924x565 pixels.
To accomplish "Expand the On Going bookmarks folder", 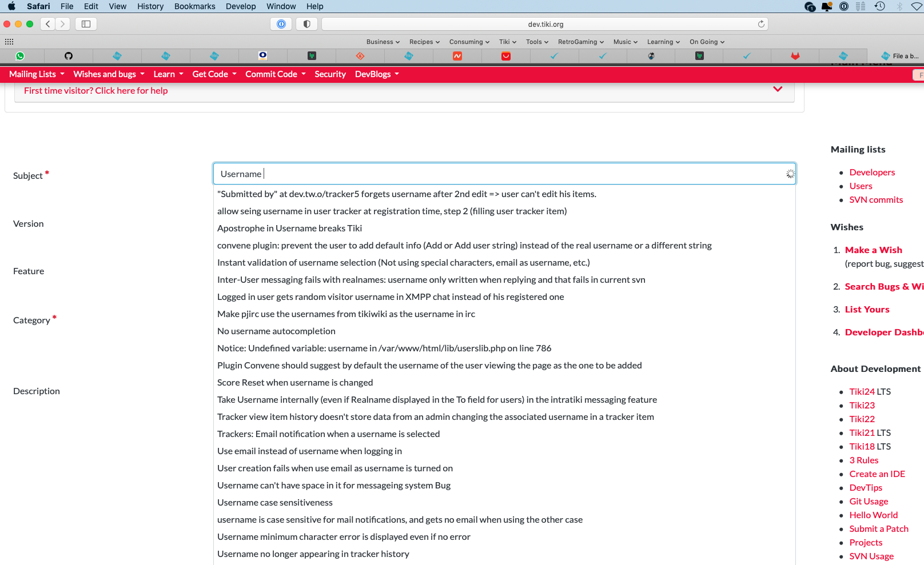I will (707, 42).
